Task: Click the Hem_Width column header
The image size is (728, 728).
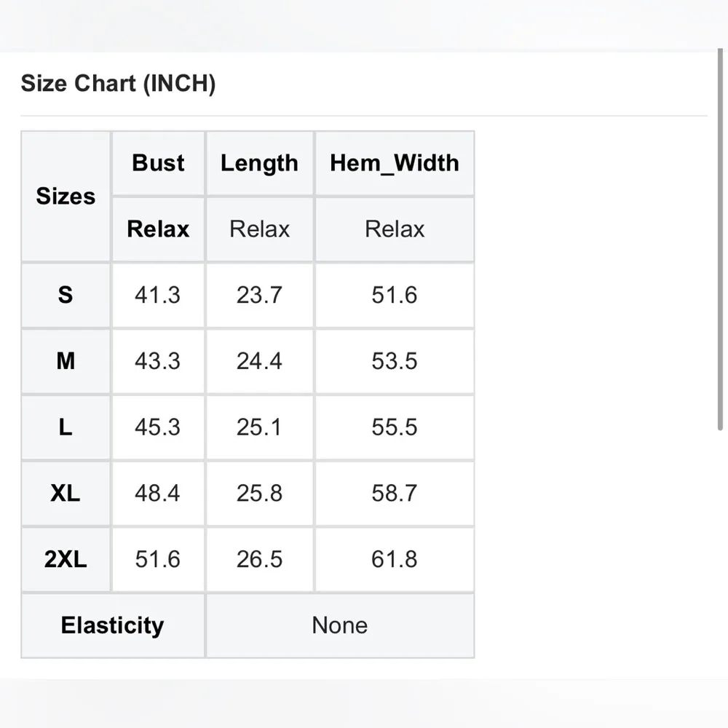Action: coord(394,163)
